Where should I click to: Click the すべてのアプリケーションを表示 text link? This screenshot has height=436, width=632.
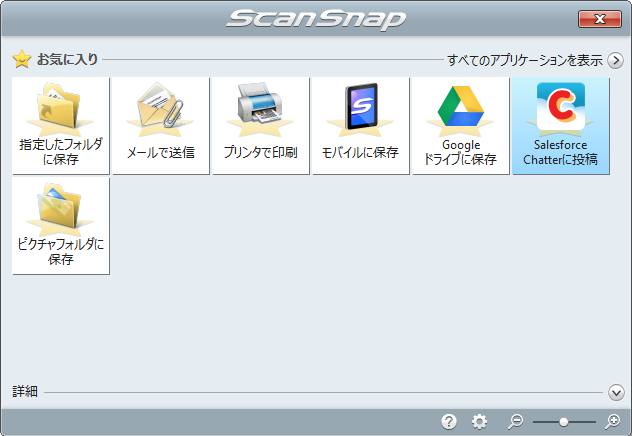[523, 60]
